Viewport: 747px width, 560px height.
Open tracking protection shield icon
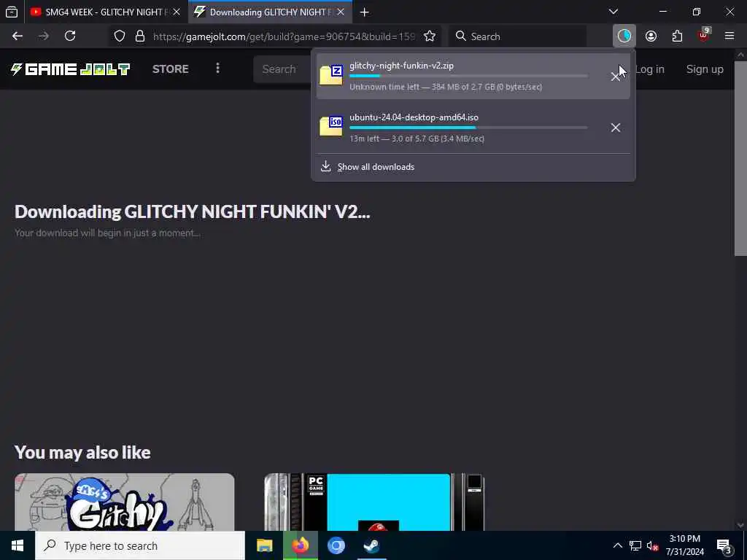(x=120, y=36)
